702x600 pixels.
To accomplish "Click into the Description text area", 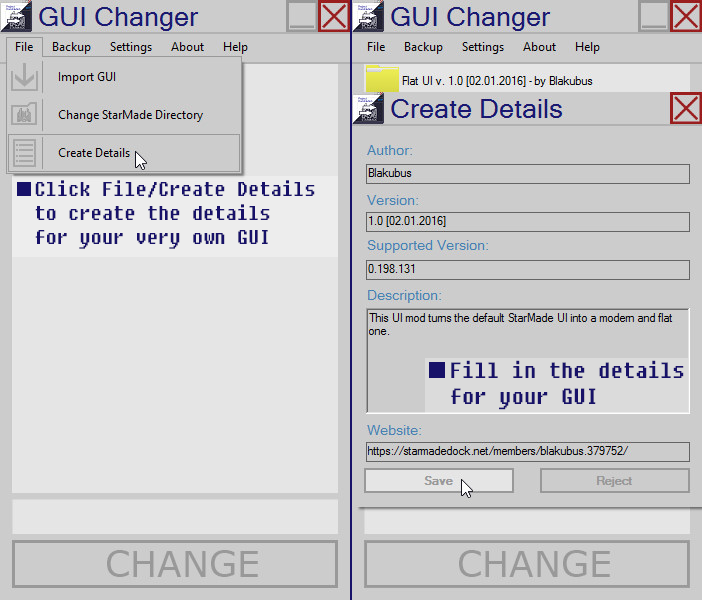I will point(528,360).
